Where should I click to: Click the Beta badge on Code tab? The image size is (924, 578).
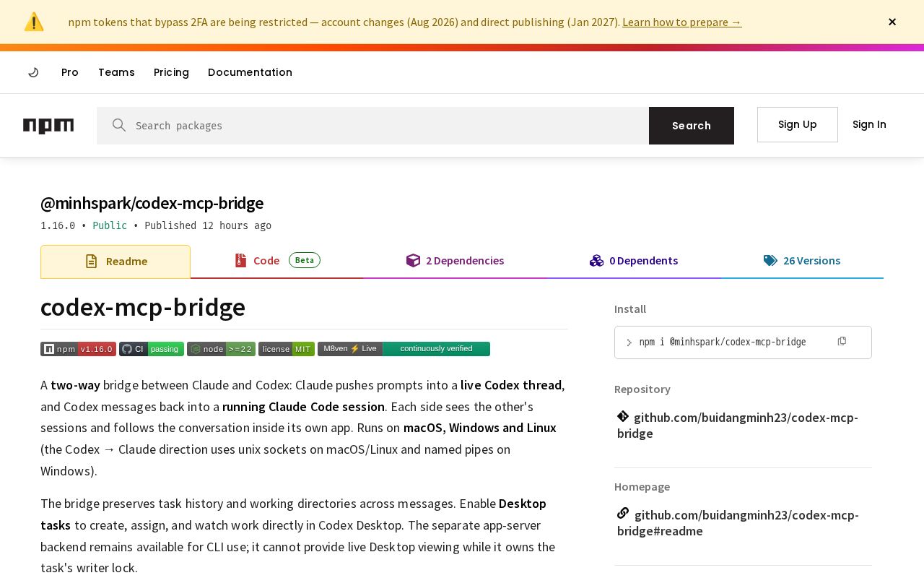click(305, 260)
